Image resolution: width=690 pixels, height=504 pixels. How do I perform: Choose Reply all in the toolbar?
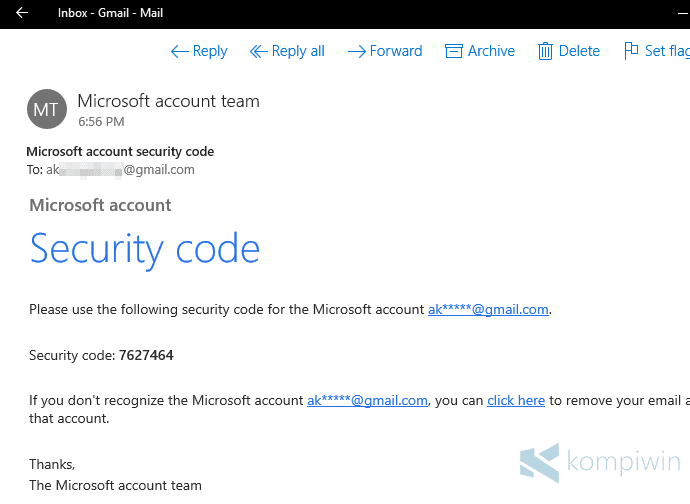(x=298, y=51)
